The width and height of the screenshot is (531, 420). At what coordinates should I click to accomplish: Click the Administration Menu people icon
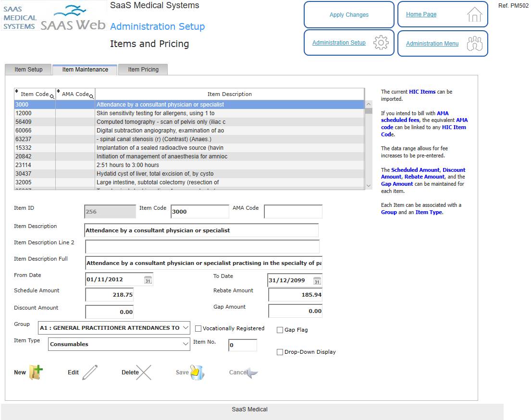coord(474,43)
